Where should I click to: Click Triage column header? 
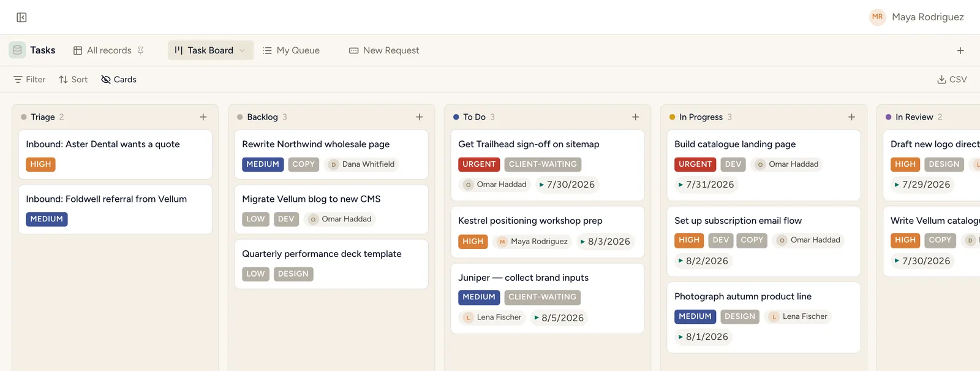[42, 117]
